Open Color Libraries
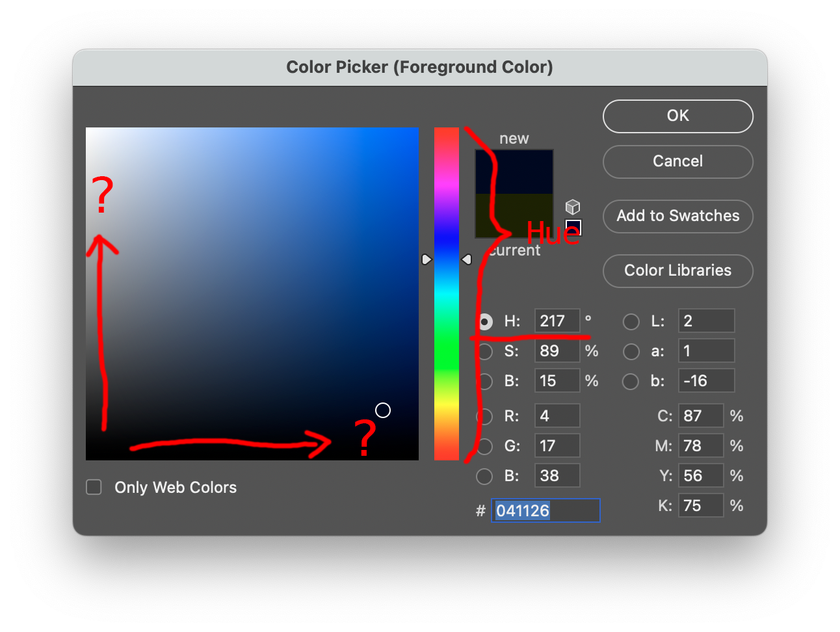The image size is (840, 632). click(x=677, y=270)
